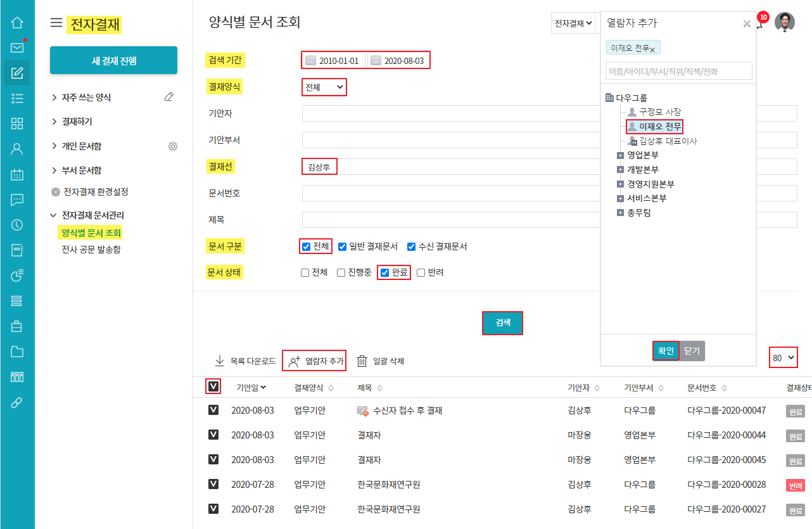Screen dimensions: 812x529
Task: Open the calendar icon in left sidebar
Action: click(x=17, y=174)
